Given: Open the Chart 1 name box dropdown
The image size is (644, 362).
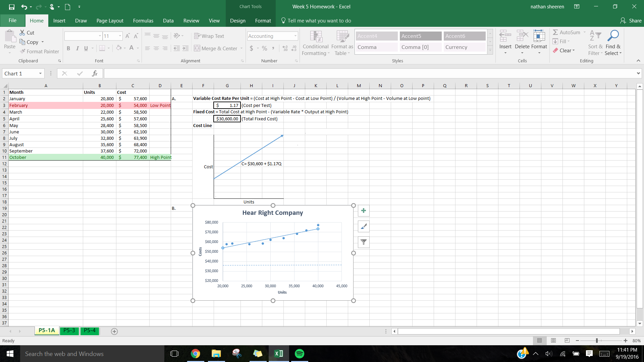Looking at the screenshot, I should 40,73.
